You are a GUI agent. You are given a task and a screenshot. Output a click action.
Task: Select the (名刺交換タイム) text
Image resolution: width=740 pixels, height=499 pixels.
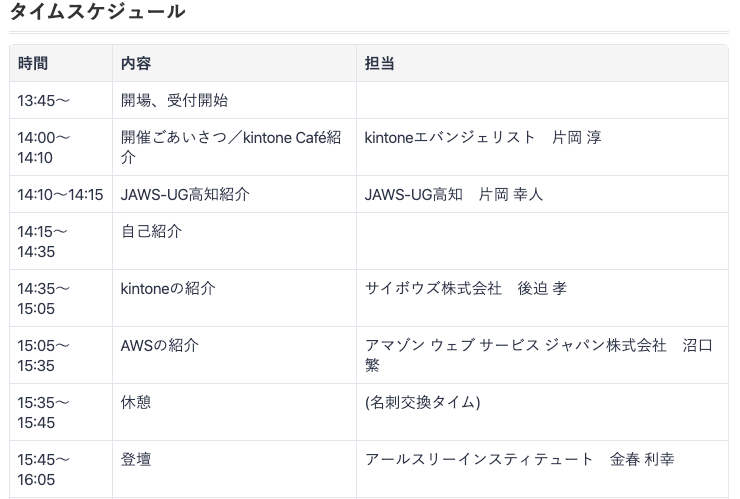(422, 402)
